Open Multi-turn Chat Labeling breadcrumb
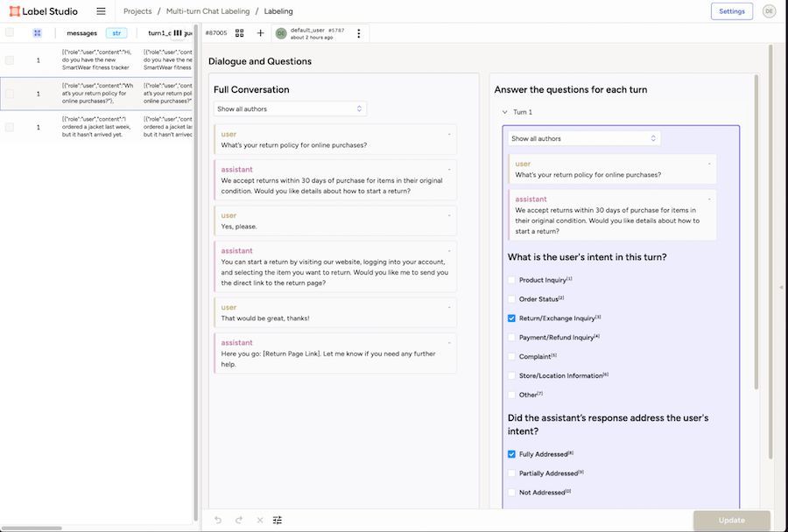Screen dimensions: 788x532 208,11
